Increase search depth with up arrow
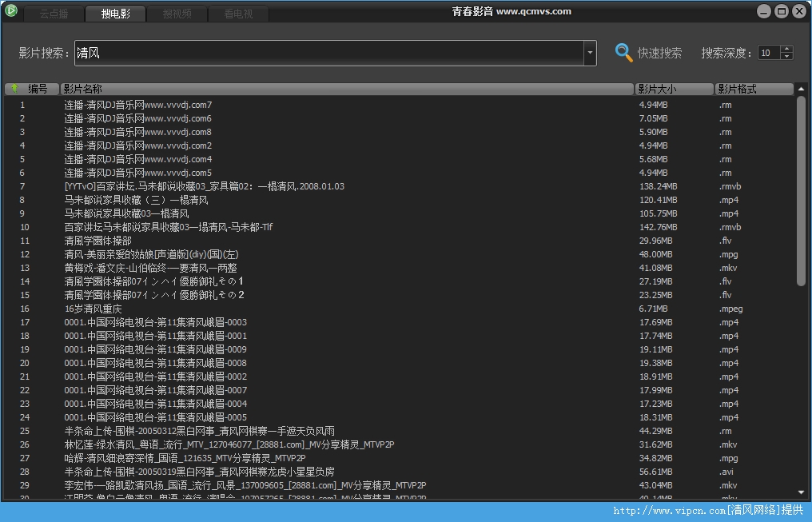 (x=786, y=50)
